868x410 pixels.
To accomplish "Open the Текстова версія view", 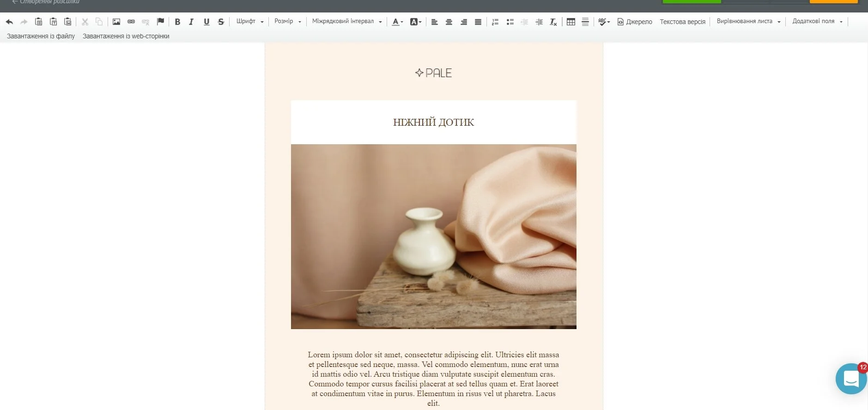I will pyautogui.click(x=682, y=22).
